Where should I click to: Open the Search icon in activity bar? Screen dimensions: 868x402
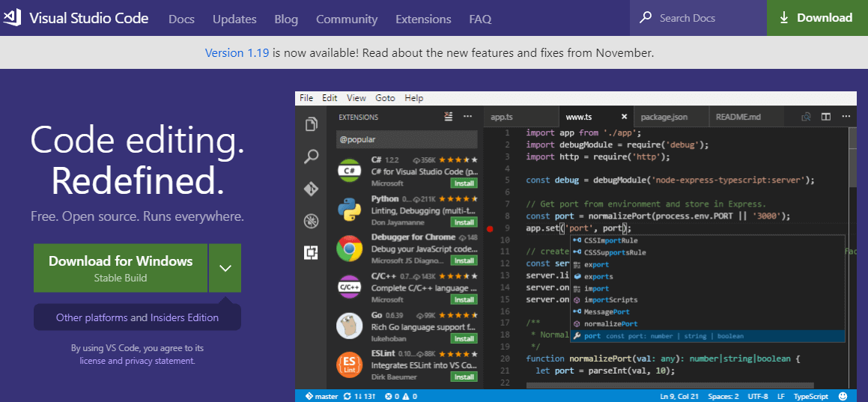click(x=311, y=156)
